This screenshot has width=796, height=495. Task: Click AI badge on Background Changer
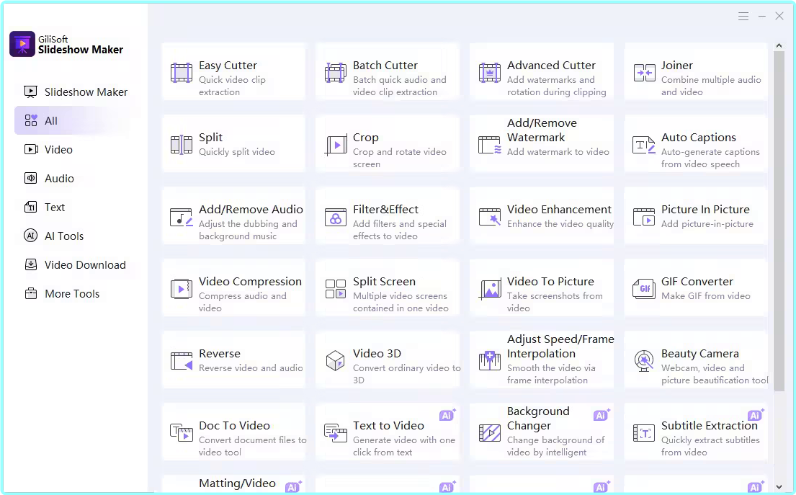[x=602, y=415]
